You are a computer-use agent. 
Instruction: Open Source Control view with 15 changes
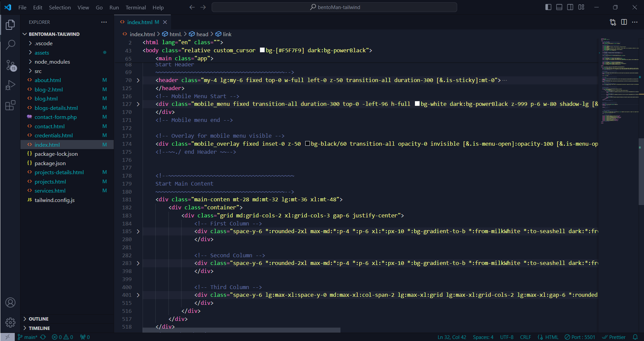10,65
